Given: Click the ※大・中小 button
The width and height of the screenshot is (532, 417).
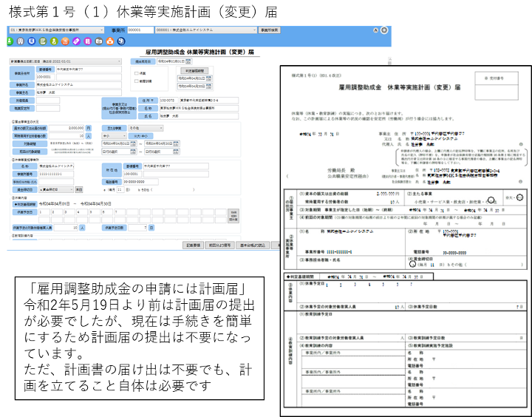Looking at the screenshot, I should [140, 136].
